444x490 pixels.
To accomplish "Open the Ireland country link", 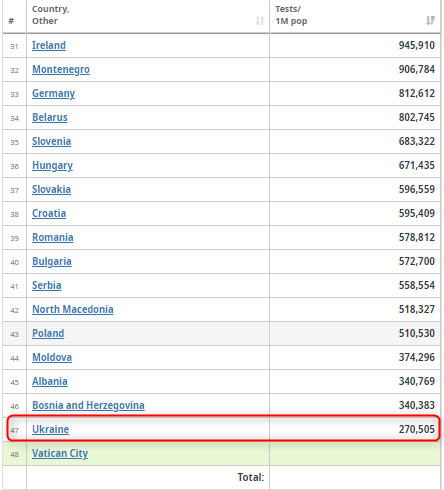I will 49,45.
